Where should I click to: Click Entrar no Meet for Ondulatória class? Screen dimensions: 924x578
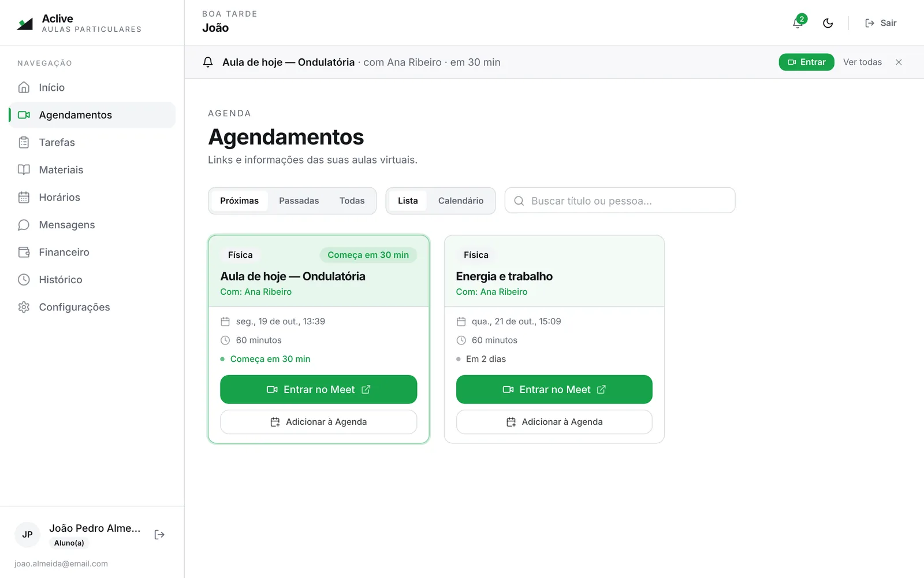click(318, 390)
